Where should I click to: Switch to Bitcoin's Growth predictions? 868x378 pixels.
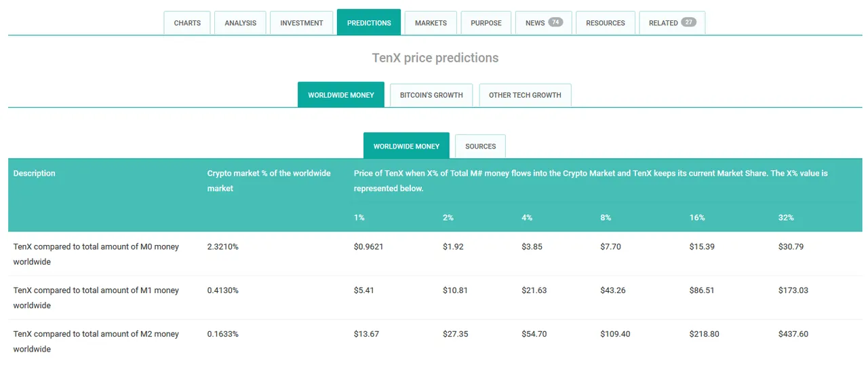[431, 95]
